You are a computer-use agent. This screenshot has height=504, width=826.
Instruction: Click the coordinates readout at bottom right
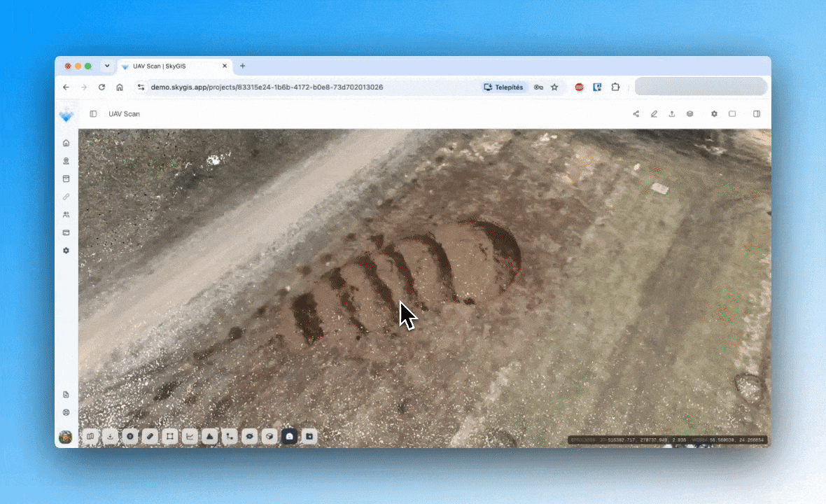pyautogui.click(x=667, y=440)
